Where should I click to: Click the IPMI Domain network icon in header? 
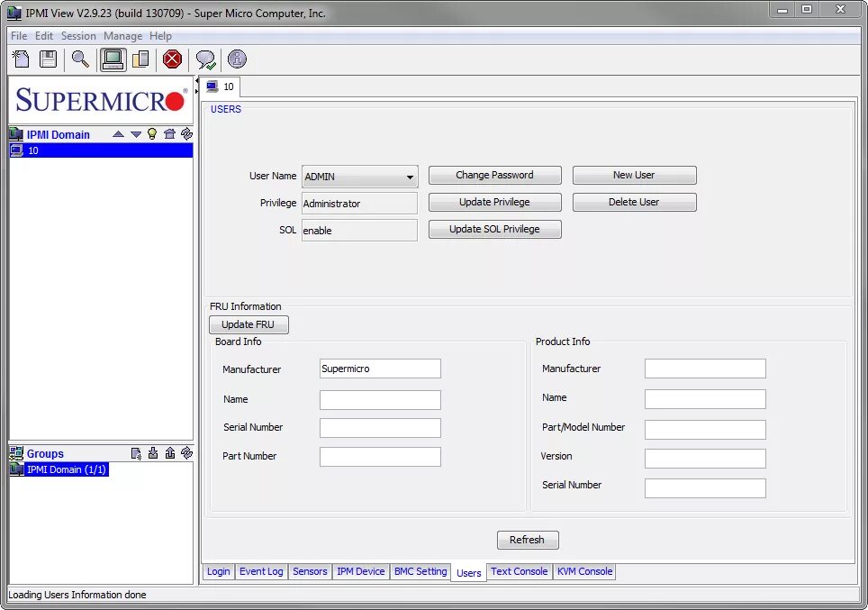click(16, 134)
